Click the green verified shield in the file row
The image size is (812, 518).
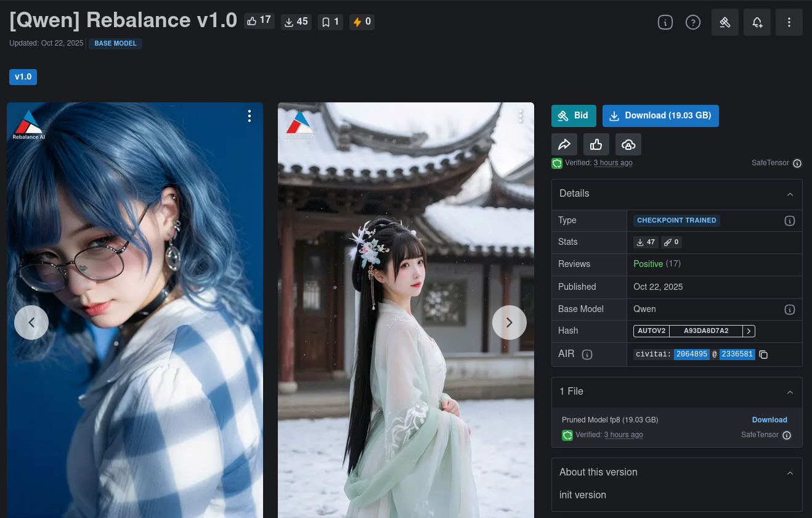(567, 435)
